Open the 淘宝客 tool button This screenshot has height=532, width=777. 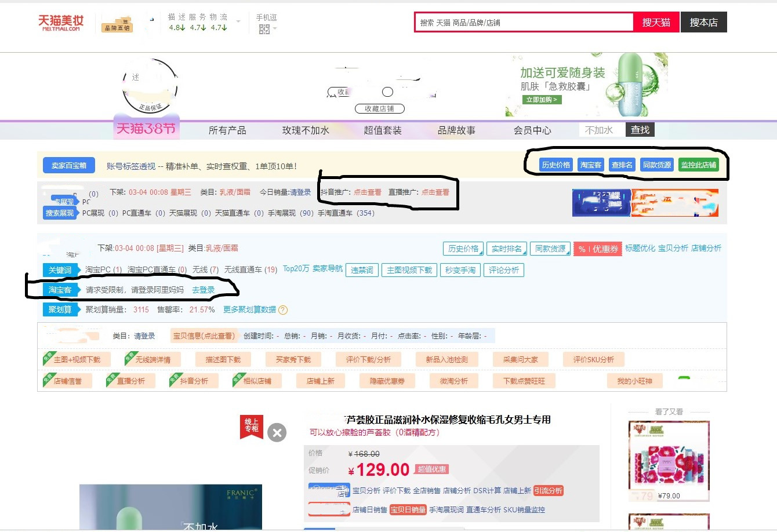coord(591,165)
